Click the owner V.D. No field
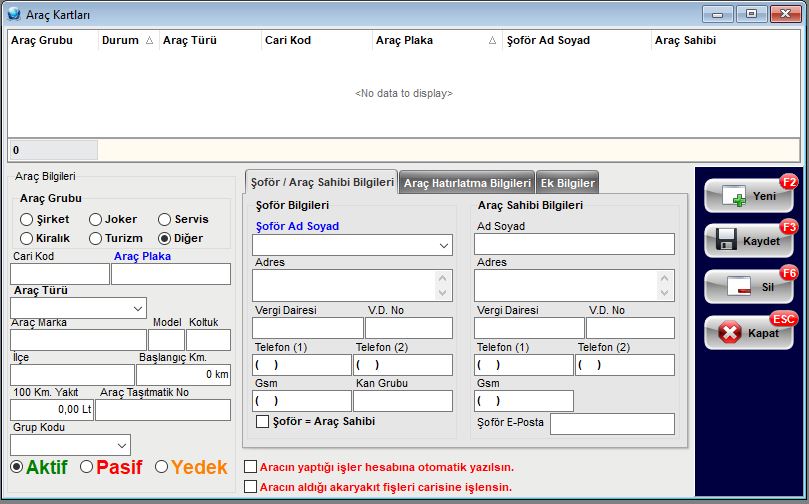The width and height of the screenshot is (809, 504). pos(630,328)
